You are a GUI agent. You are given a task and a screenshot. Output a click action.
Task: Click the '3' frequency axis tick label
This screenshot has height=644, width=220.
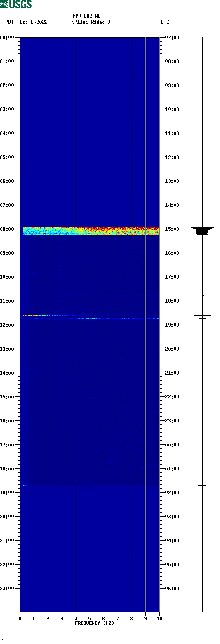[62, 619]
